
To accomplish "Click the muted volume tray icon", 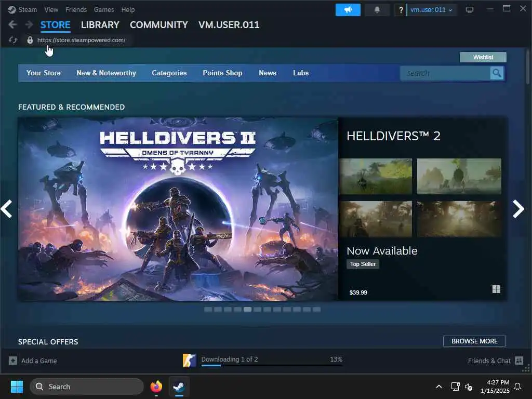I will pyautogui.click(x=469, y=387).
